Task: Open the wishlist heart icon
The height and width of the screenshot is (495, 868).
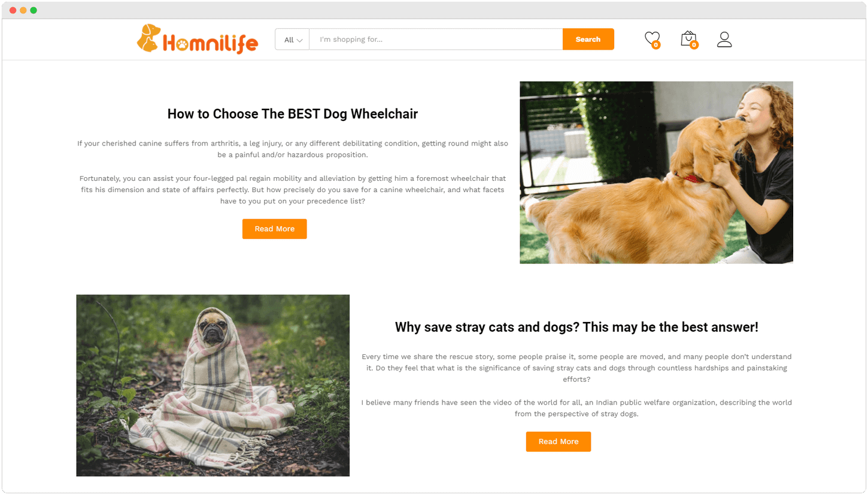Action: pos(652,39)
